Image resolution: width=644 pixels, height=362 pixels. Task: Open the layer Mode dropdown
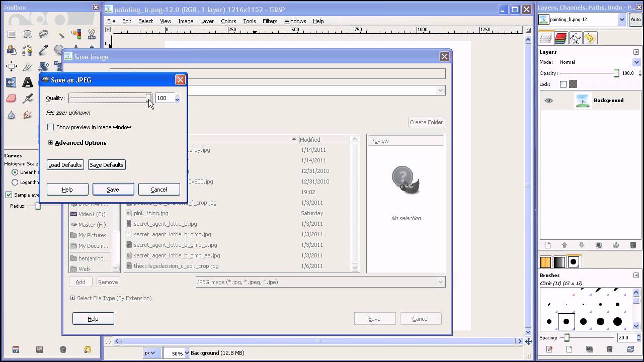[636, 62]
